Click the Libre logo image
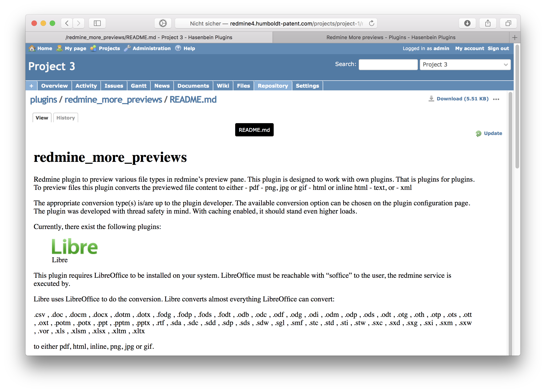The width and height of the screenshot is (546, 392). click(x=75, y=246)
